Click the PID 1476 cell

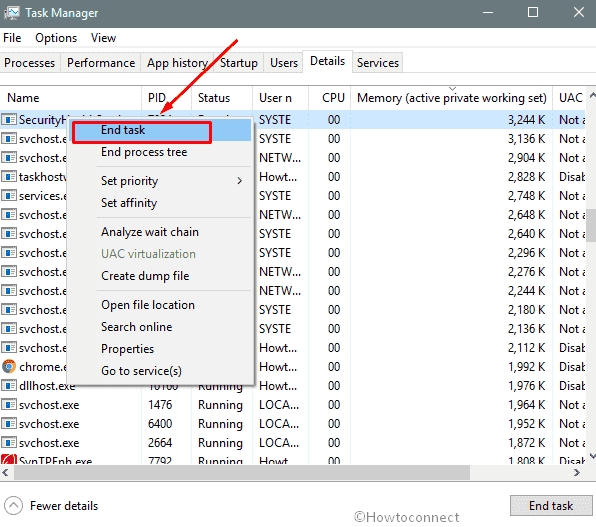(x=160, y=405)
